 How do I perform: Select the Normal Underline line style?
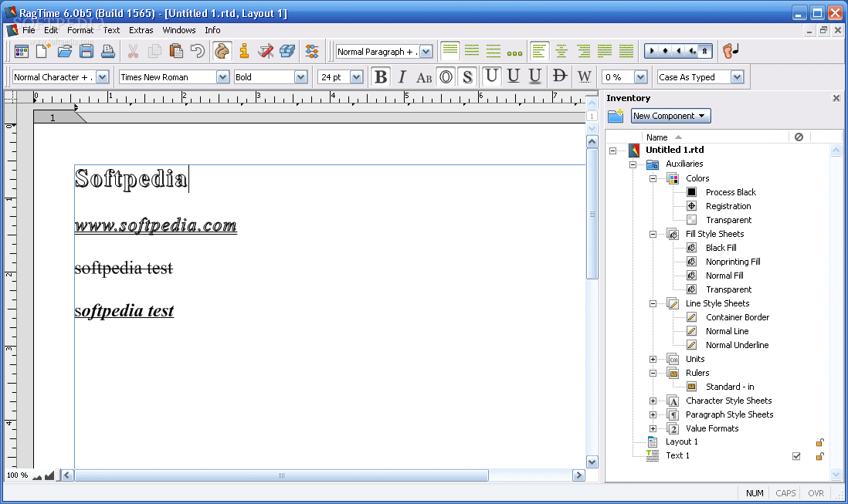(x=737, y=345)
